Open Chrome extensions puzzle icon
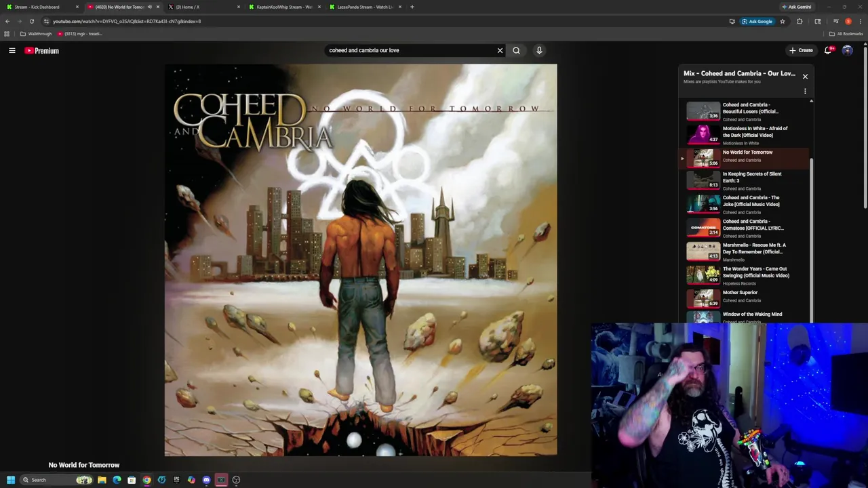The height and width of the screenshot is (488, 868). click(x=800, y=21)
